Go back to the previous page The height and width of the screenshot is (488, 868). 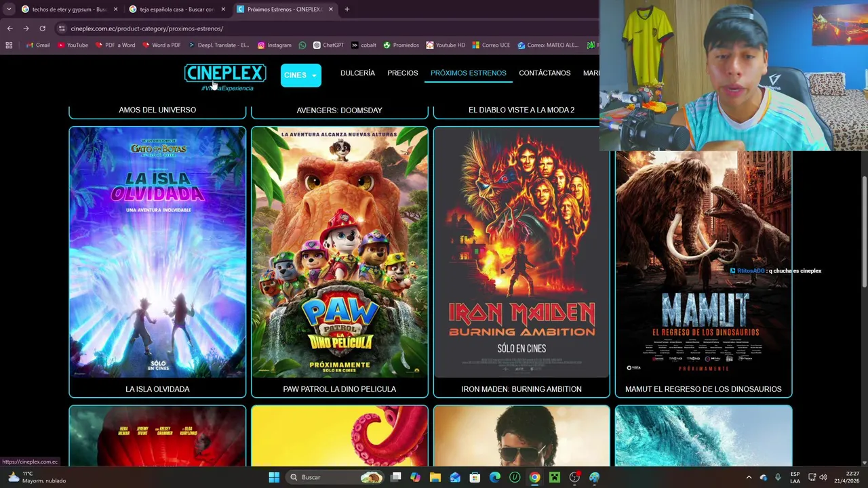(x=9, y=28)
